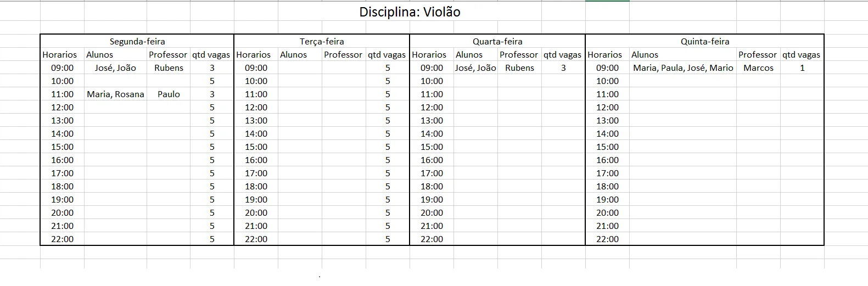The width and height of the screenshot is (868, 286).
Task: Click 'qtd vagas' header under Quarta-feira
Action: click(x=563, y=54)
